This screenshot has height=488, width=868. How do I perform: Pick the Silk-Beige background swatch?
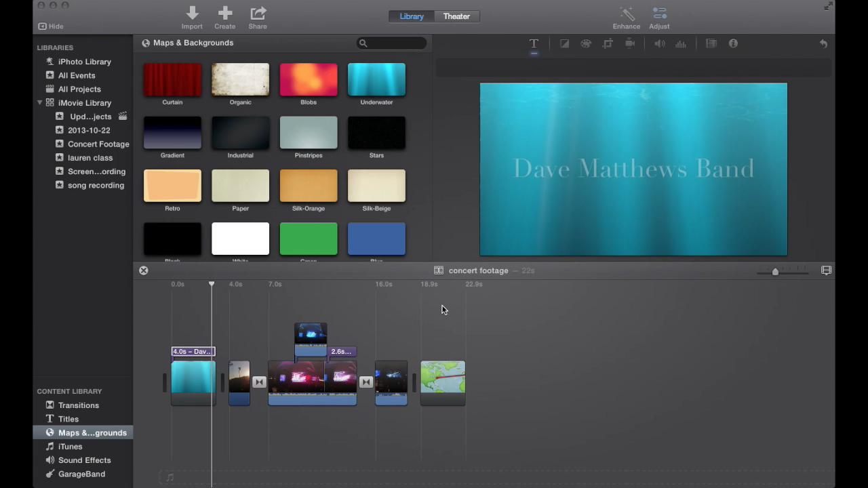(376, 186)
